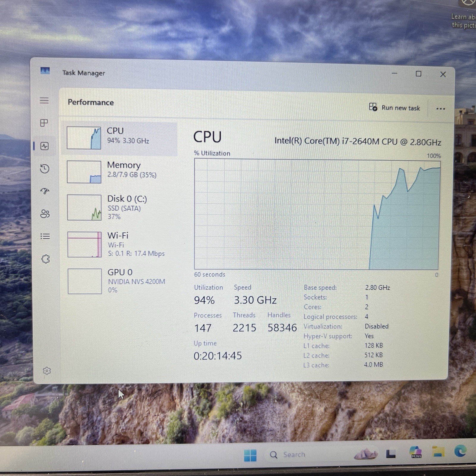Viewport: 476px width, 476px height.
Task: Click the GPU 0 mini graph thumbnail
Action: click(85, 281)
